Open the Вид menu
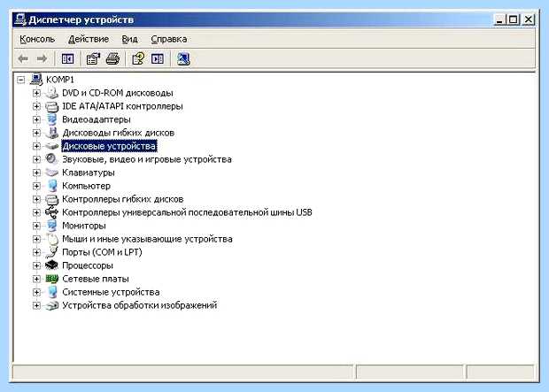The width and height of the screenshot is (549, 392). coord(129,39)
